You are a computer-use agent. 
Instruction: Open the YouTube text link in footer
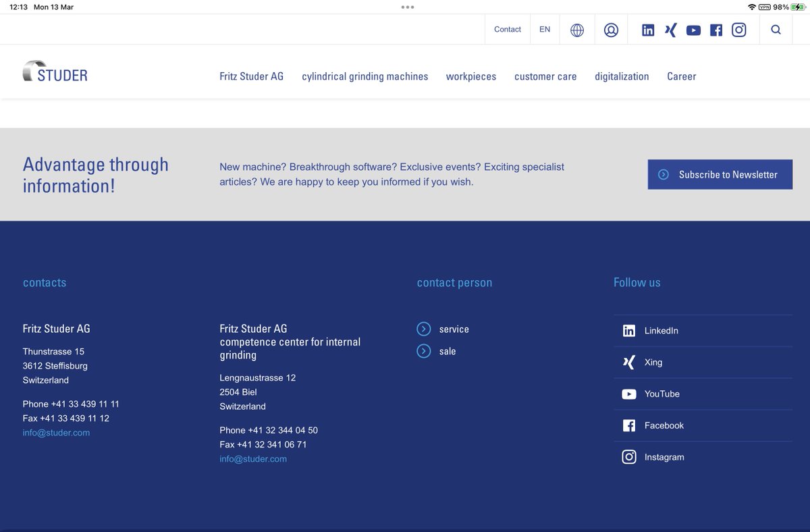(662, 394)
